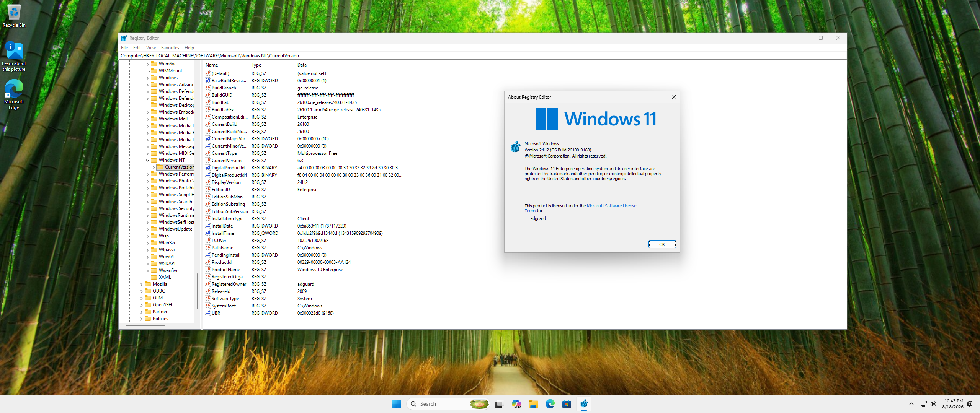This screenshot has width=980, height=413.
Task: Expand the WindowsUpdate tree node
Action: (147, 229)
